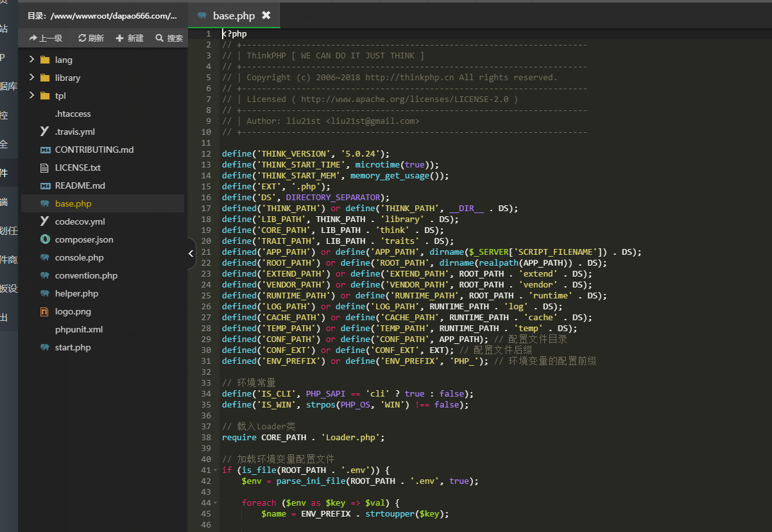Open README.md file

(x=80, y=185)
